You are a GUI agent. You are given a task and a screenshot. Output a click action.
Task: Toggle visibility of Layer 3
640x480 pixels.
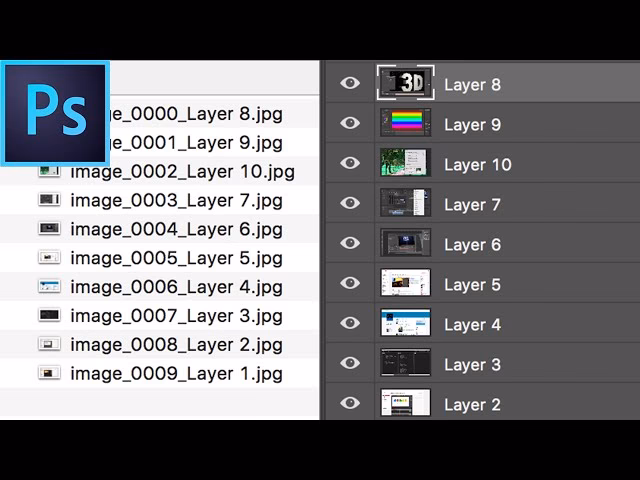click(350, 363)
